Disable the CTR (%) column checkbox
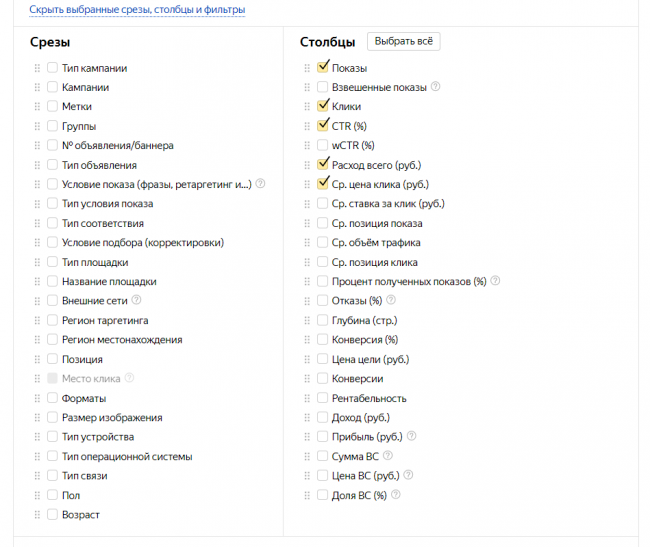The width and height of the screenshot is (650, 547). (x=322, y=126)
